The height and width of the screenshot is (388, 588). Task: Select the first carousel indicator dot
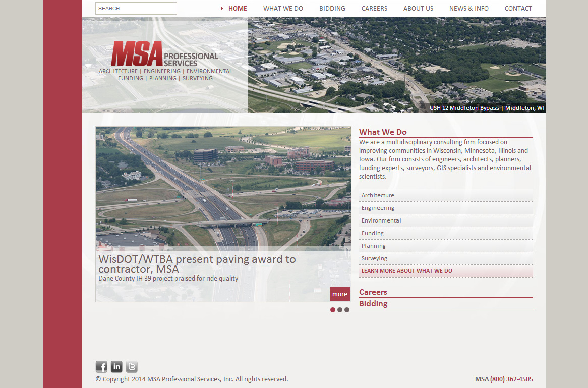tap(332, 310)
